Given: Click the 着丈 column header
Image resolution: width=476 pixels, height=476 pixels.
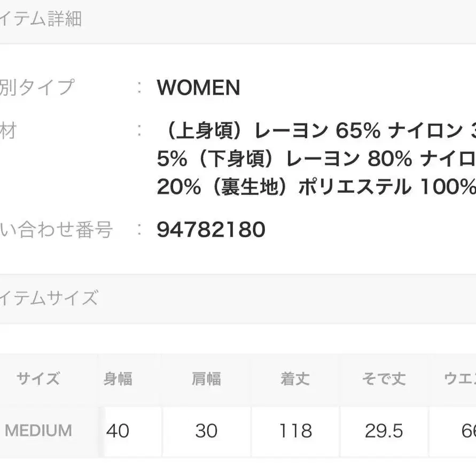Looking at the screenshot, I should (295, 379).
